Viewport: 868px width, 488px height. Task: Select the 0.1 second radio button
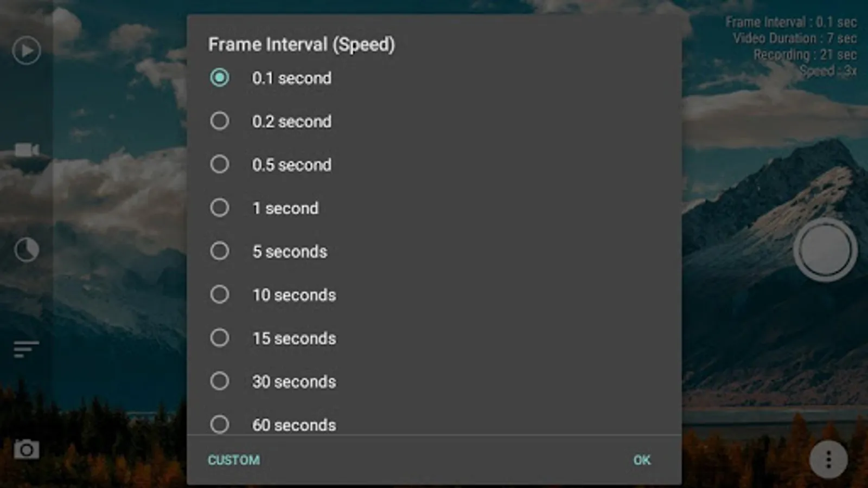click(x=220, y=78)
